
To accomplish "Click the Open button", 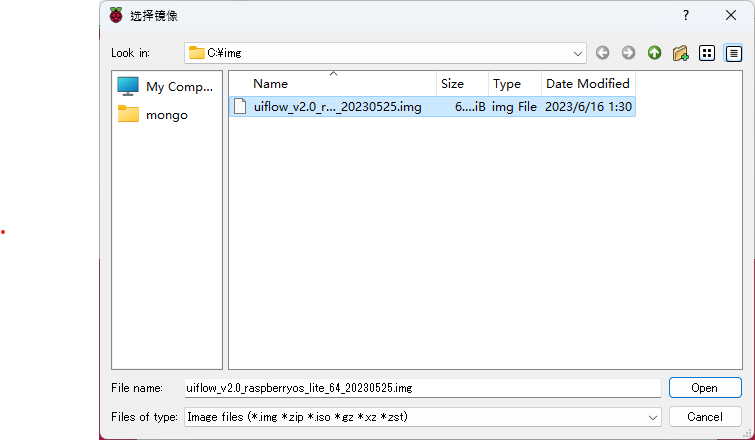I will click(x=705, y=388).
